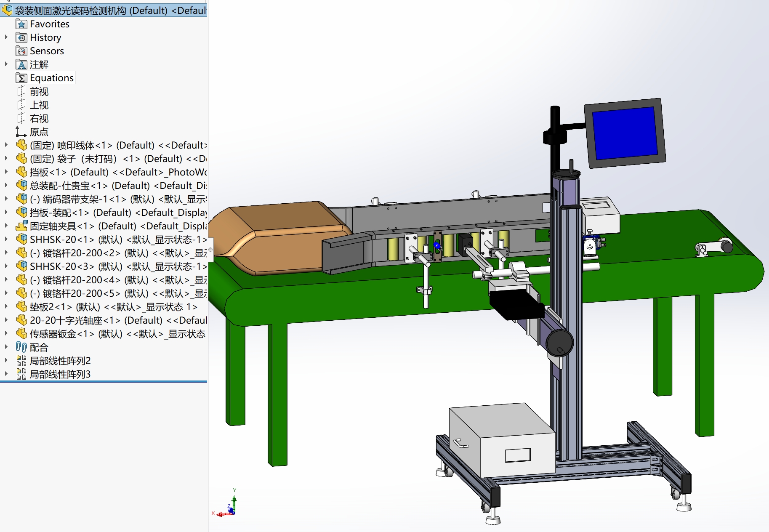Select the SHHSK-20<1> assembly icon
Viewport: 769px width, 532px height.
pos(21,239)
